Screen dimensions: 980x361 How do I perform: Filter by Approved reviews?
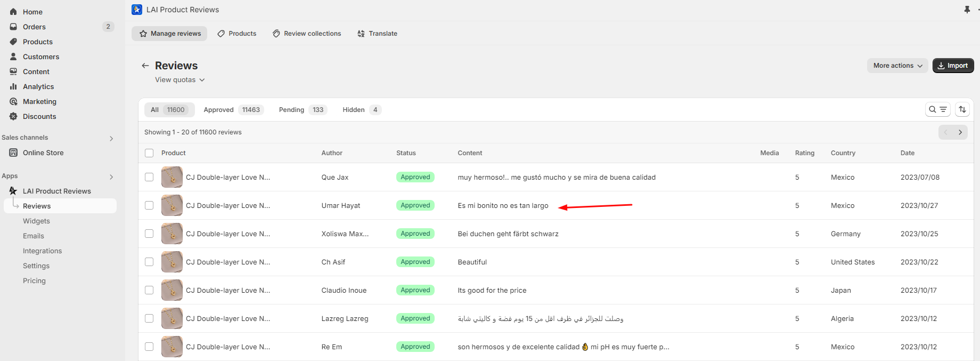pos(233,110)
